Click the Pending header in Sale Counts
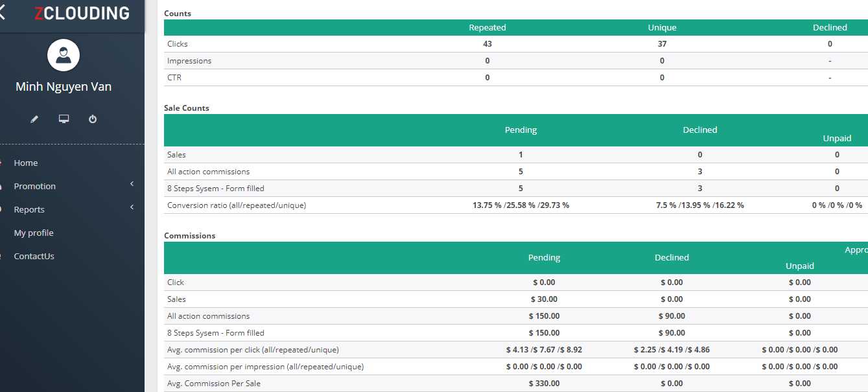Screen dimensions: 868x392 tap(521, 130)
